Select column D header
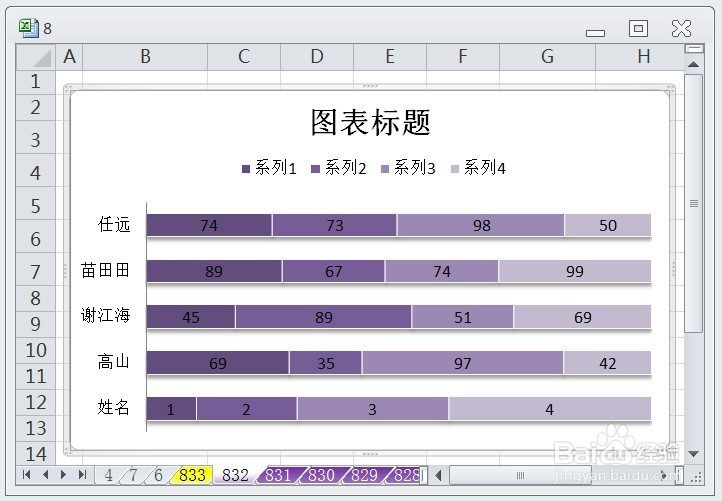 coord(317,57)
